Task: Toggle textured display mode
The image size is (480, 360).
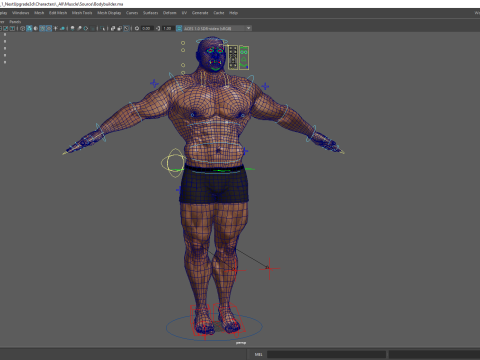Action: (x=49, y=28)
